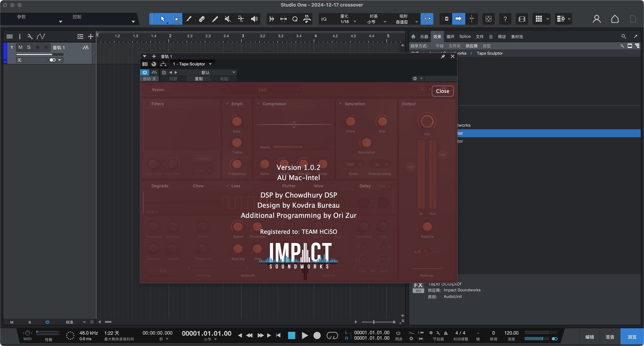Open plugin settings gear icon
644x346 pixels.
415,78
